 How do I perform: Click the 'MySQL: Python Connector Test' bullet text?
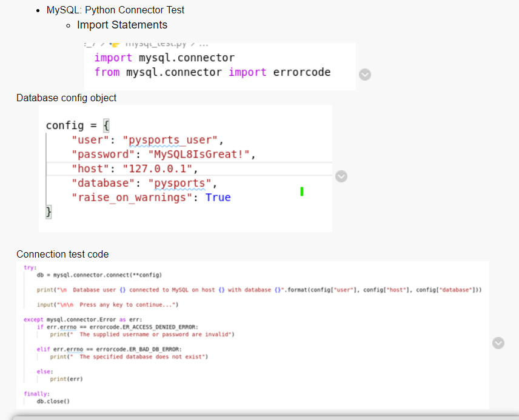[115, 10]
